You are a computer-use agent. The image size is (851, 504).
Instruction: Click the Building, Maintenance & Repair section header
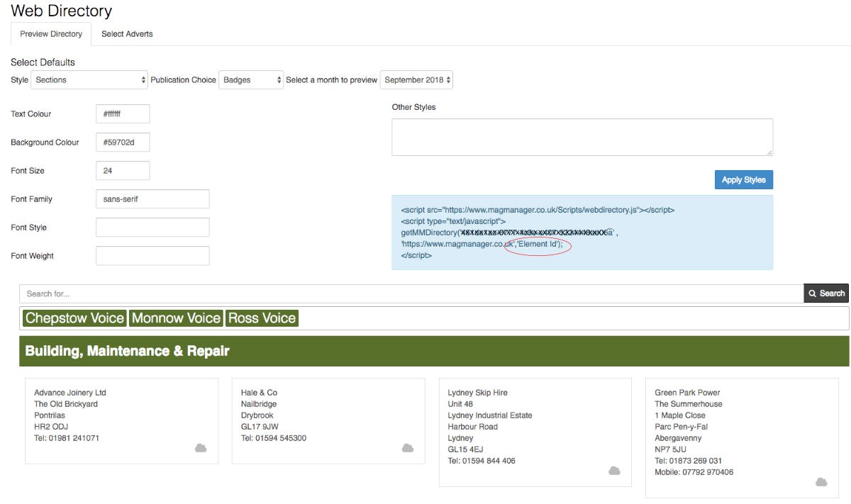pos(434,351)
